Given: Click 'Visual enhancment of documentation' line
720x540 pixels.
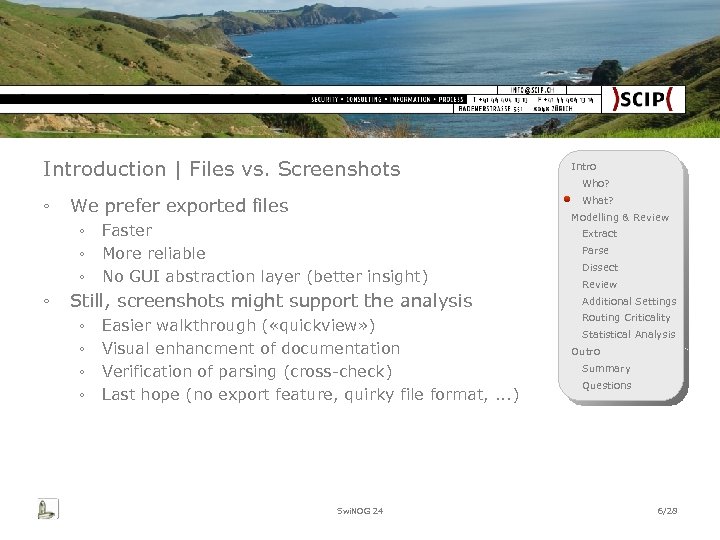Looking at the screenshot, I should [x=251, y=349].
